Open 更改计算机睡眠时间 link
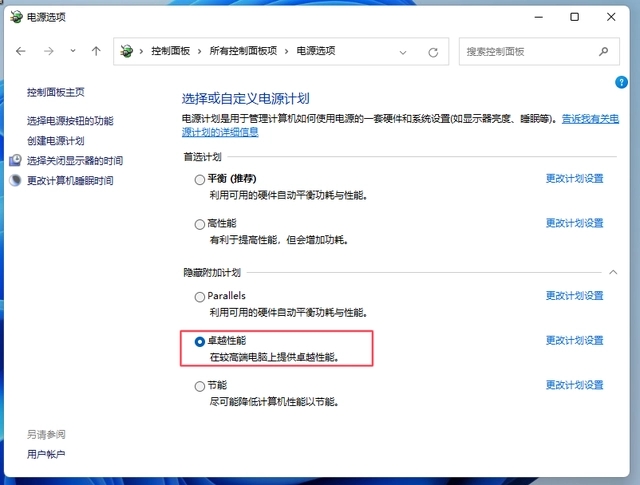 pyautogui.click(x=70, y=180)
